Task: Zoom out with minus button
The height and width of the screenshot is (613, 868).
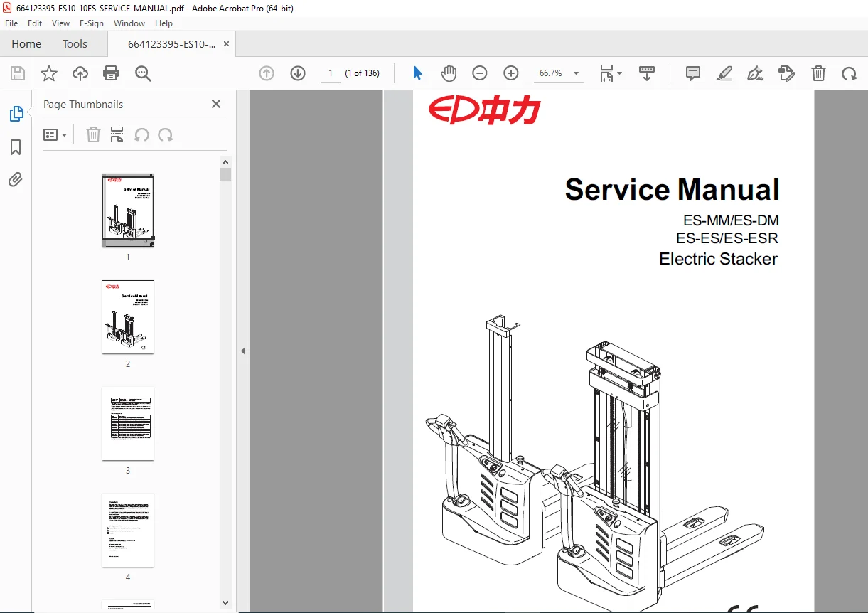Action: pos(480,73)
